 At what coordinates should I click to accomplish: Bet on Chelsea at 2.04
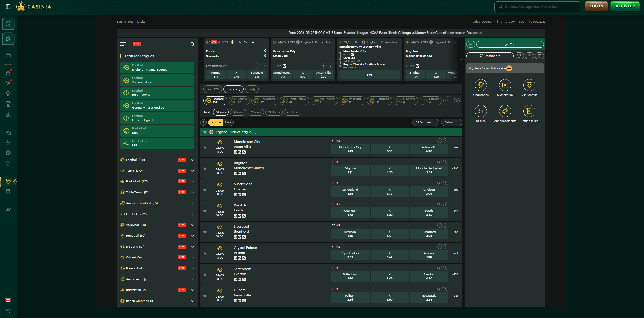(429, 192)
